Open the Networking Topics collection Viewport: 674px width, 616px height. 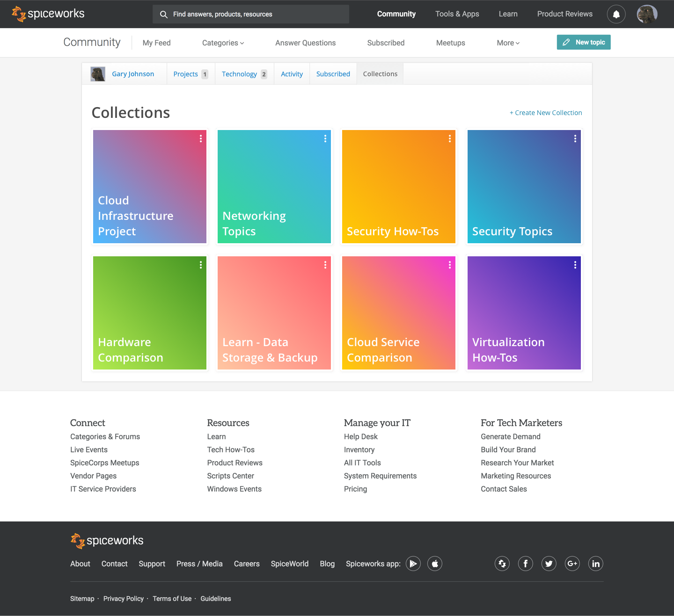(274, 187)
